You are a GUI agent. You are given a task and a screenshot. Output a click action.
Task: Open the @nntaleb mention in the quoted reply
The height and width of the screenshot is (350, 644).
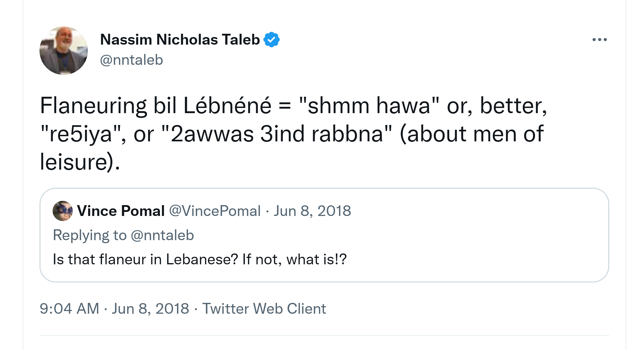coord(162,235)
